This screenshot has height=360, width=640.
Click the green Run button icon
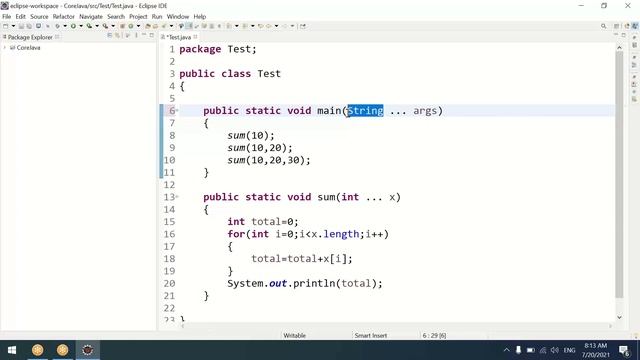click(x=73, y=26)
